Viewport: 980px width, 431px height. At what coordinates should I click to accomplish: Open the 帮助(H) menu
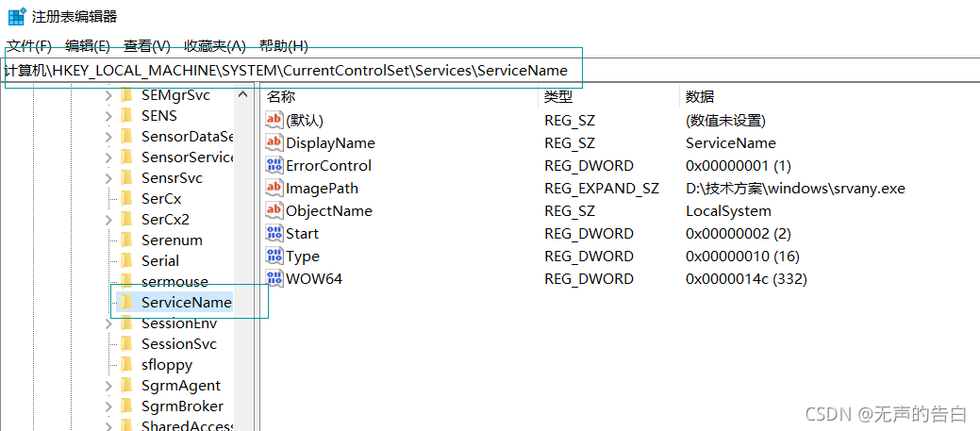click(x=284, y=45)
